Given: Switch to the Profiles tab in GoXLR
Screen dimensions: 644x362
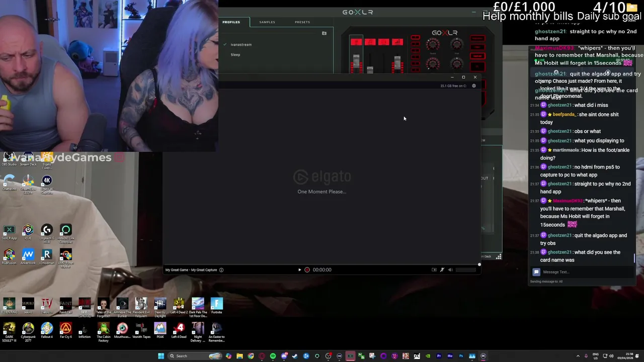Looking at the screenshot, I should click(231, 22).
